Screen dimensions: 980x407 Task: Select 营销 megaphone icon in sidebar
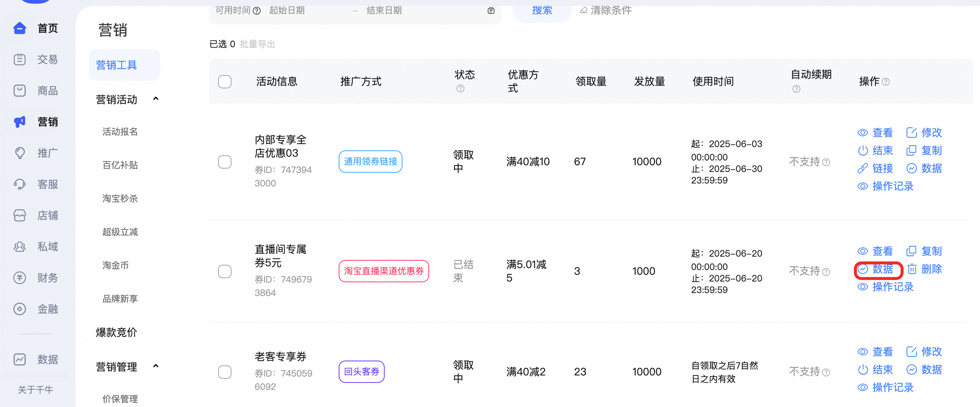(19, 122)
